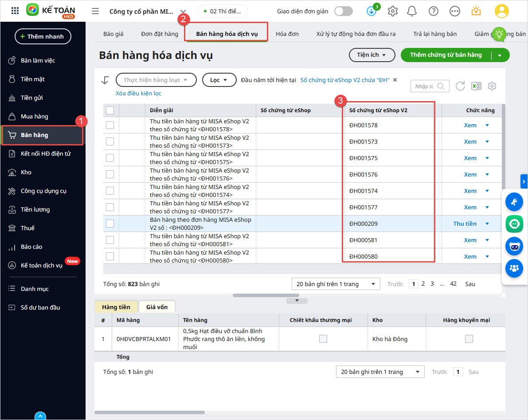Click the Xóa điều kiện lọc link
This screenshot has width=528, height=420.
click(138, 93)
